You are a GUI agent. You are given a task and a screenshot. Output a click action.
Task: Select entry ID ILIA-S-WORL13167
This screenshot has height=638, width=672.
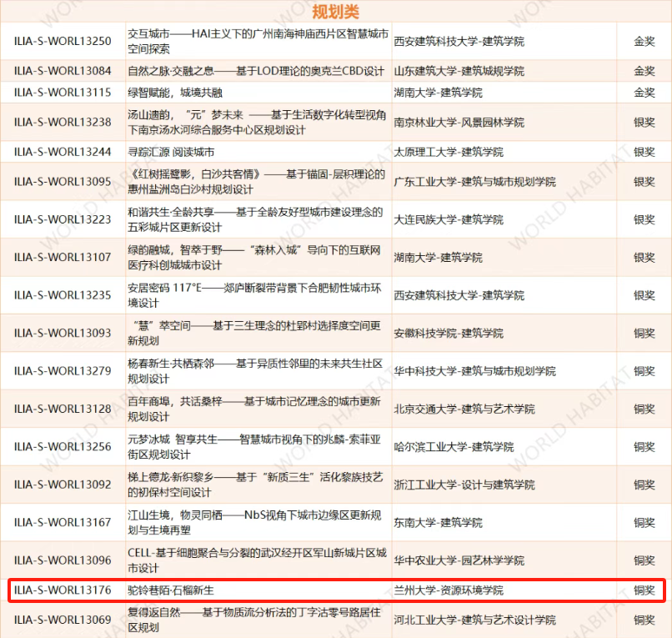click(63, 522)
